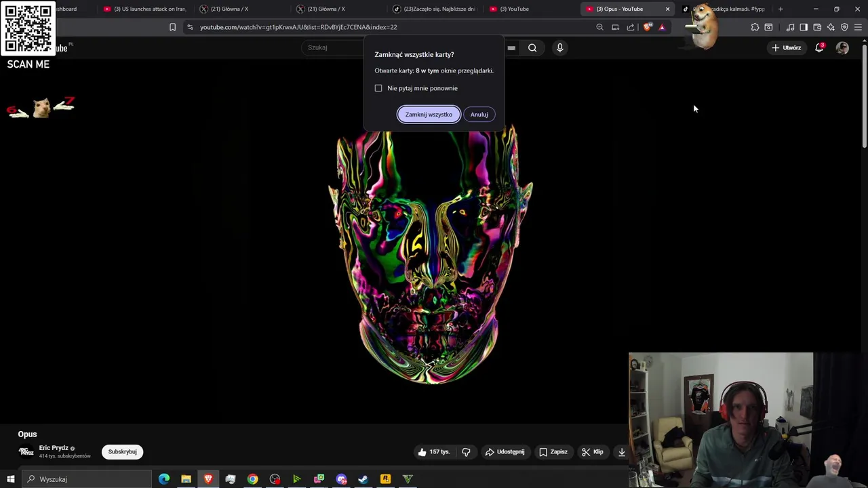
Task: Click the Windows taskbar 'Wyszukaj' search box
Action: point(86,479)
